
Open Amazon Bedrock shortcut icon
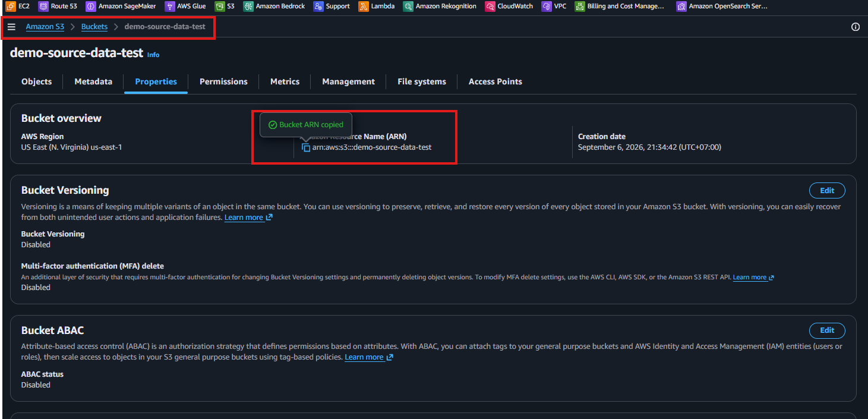(248, 7)
